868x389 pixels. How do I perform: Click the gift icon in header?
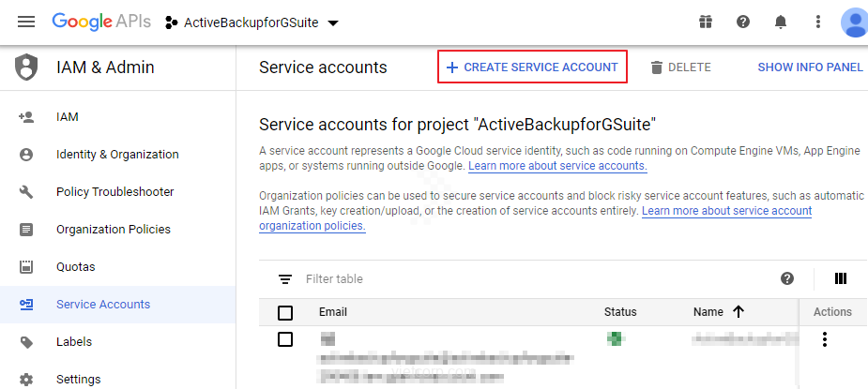point(706,22)
